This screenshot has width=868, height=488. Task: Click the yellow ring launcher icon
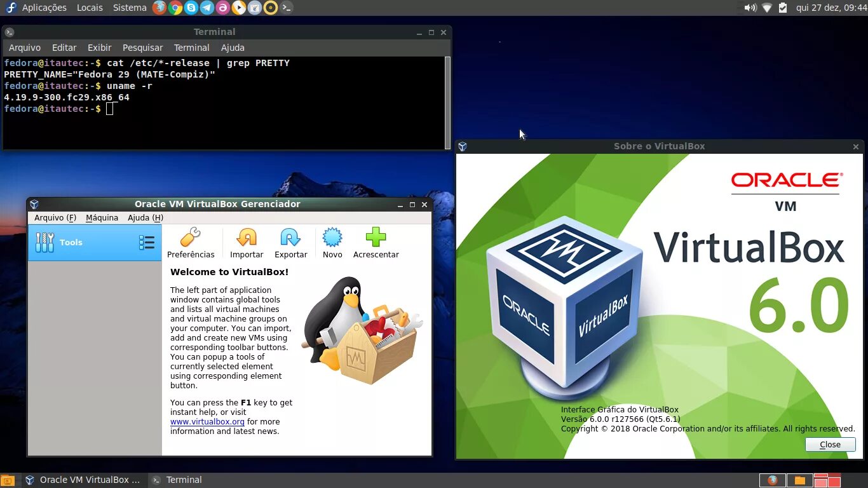[x=271, y=8]
